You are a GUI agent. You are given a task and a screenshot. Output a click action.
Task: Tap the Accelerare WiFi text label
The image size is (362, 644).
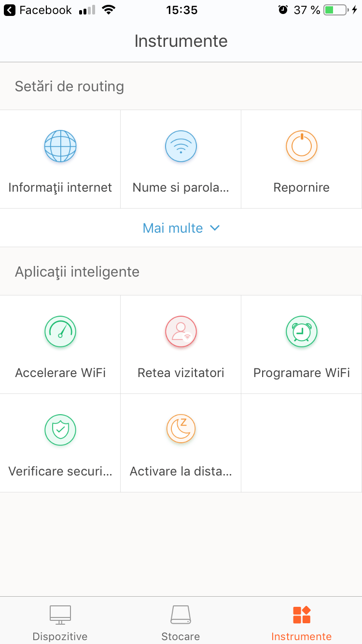[60, 373]
